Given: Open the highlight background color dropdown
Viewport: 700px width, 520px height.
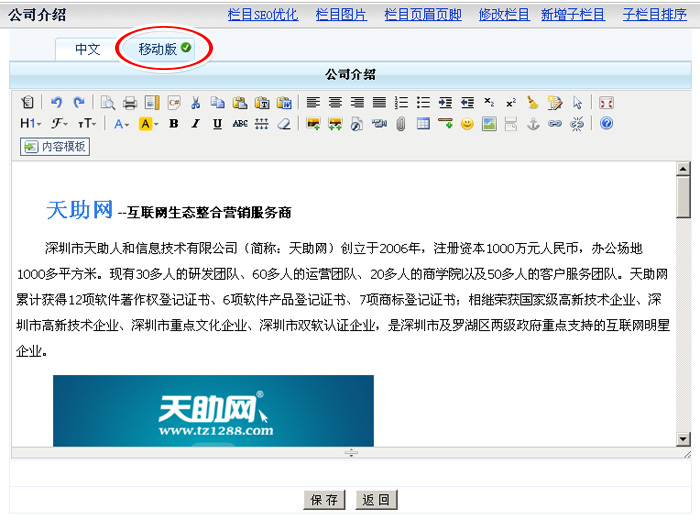Looking at the screenshot, I should coord(149,124).
